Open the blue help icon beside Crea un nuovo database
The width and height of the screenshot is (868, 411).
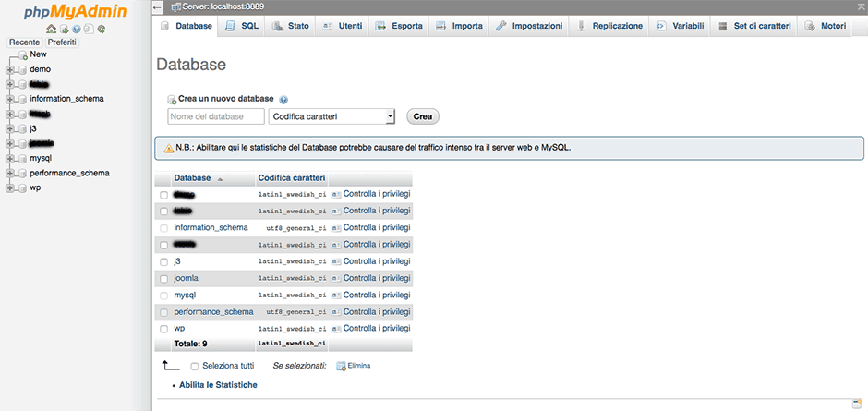[283, 99]
